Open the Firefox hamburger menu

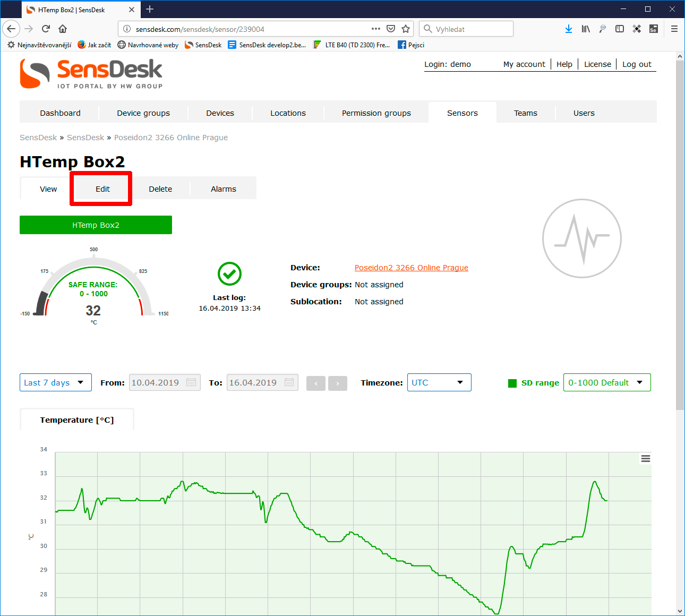[674, 29]
